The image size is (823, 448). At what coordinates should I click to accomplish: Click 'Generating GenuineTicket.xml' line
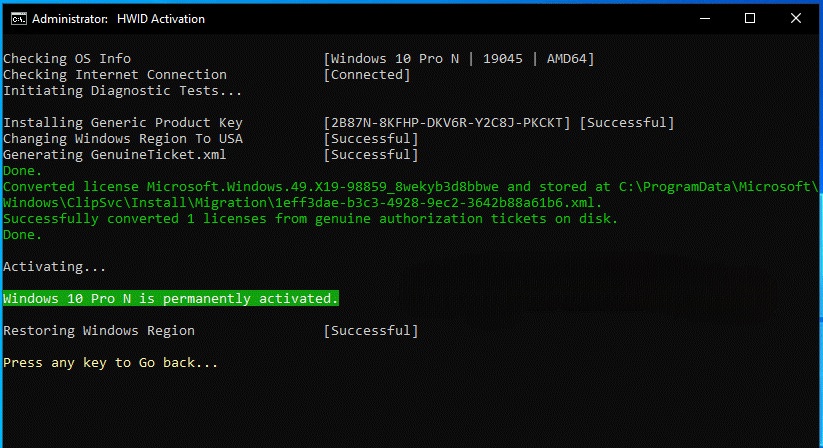tap(114, 155)
